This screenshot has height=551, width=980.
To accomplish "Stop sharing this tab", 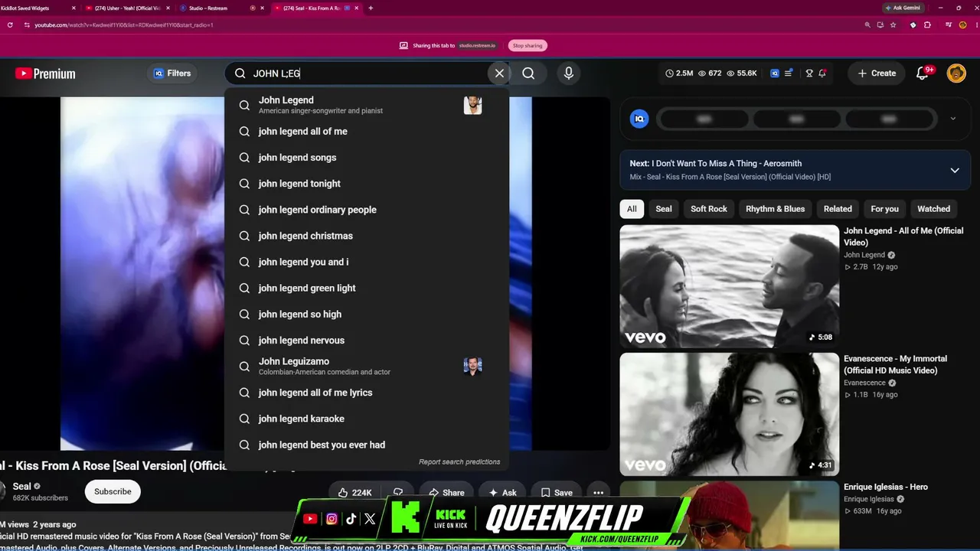I will (x=528, y=45).
